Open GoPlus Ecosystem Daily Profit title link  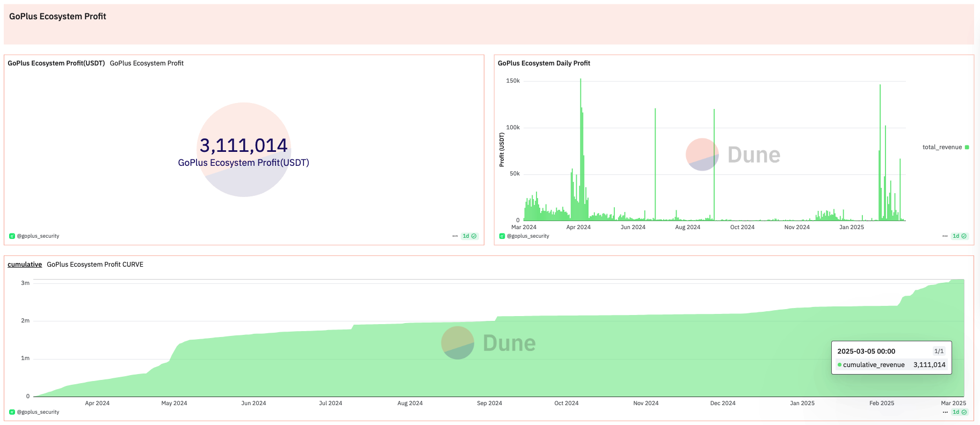tap(544, 63)
